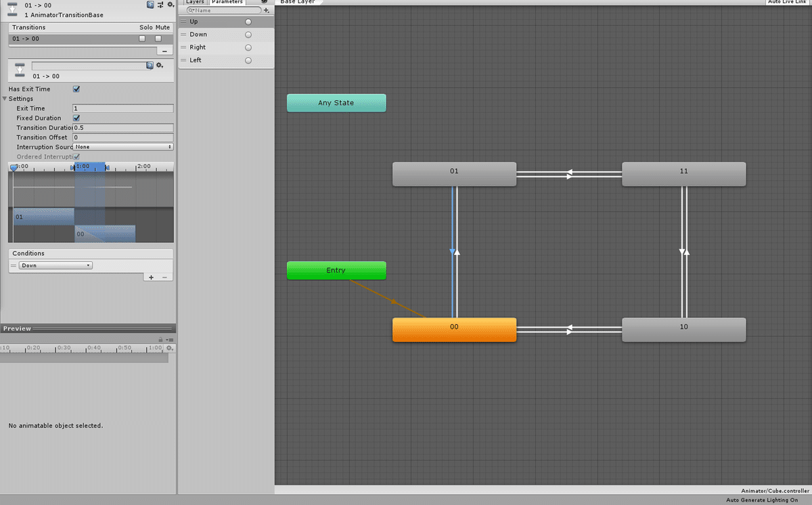Select the 01 state node
Viewport: 812px width, 505px height.
tap(454, 174)
